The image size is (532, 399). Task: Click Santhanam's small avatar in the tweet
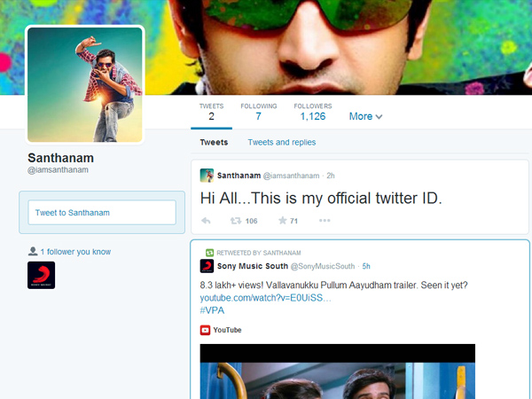point(207,176)
